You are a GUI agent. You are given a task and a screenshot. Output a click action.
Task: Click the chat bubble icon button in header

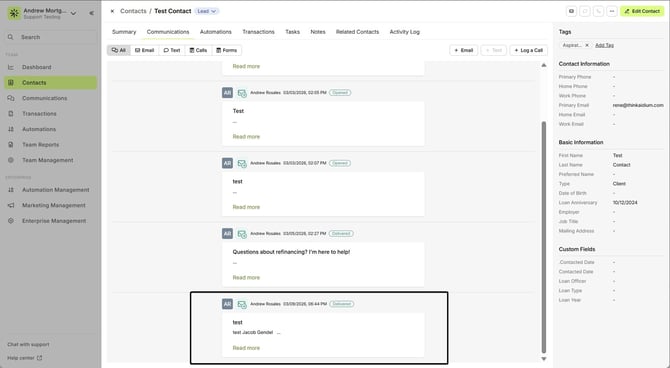[585, 11]
